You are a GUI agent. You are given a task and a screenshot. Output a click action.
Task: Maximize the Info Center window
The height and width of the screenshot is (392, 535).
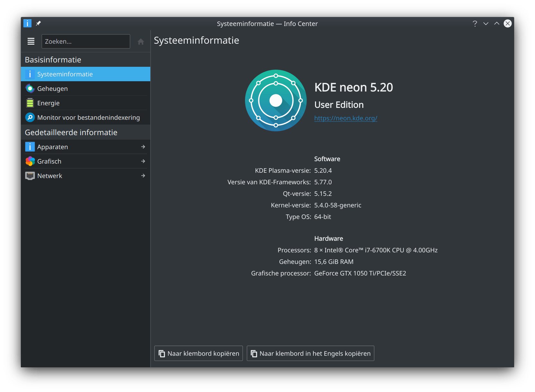point(497,23)
